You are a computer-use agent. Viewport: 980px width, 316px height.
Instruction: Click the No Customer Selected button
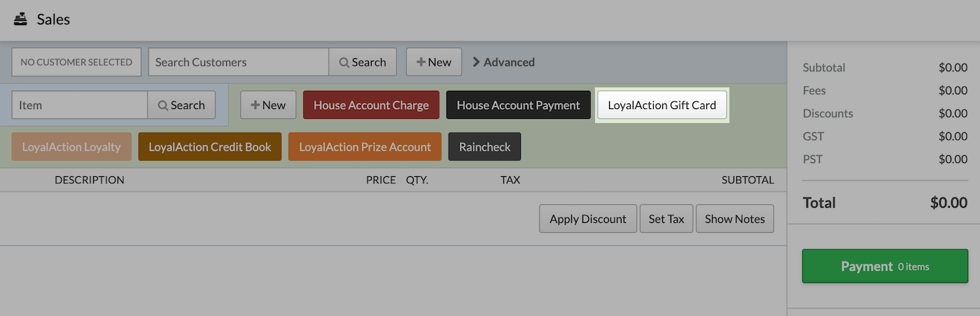tap(76, 62)
